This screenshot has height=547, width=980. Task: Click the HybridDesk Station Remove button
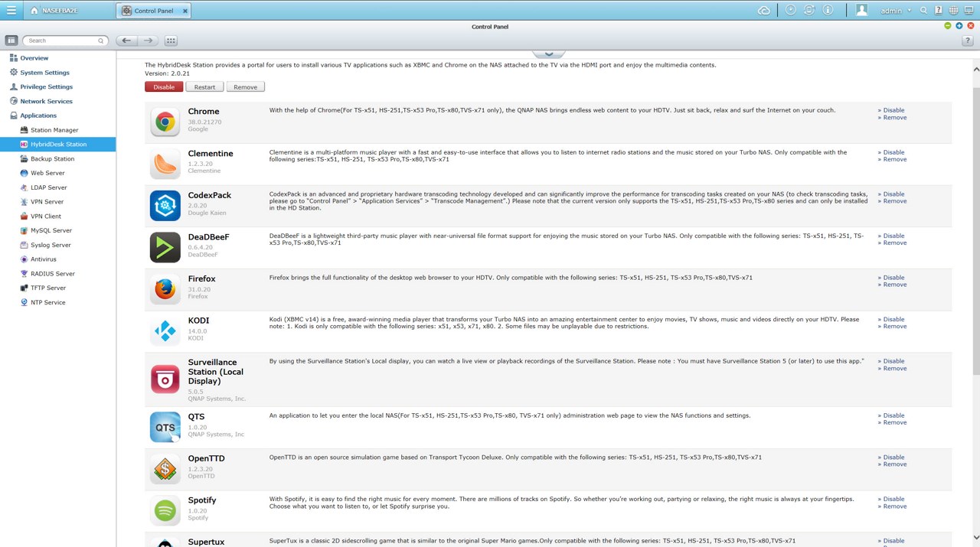246,87
